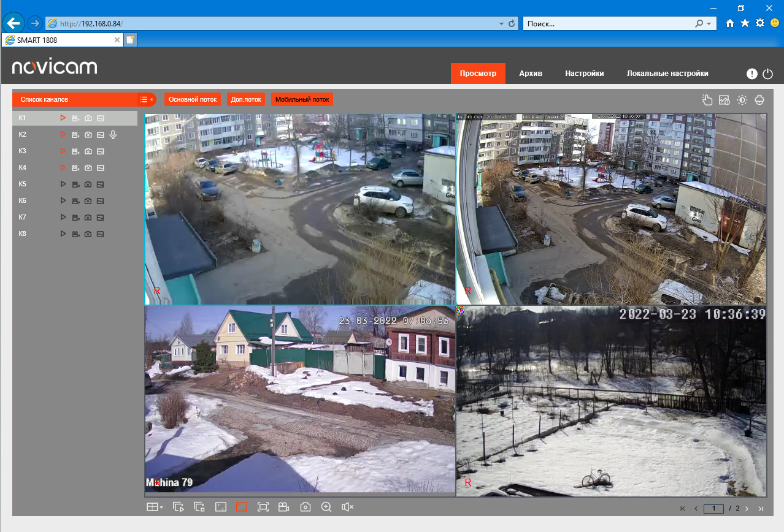Image resolution: width=784 pixels, height=532 pixels.
Task: Switch to Мобильный поток stream
Action: [x=302, y=99]
